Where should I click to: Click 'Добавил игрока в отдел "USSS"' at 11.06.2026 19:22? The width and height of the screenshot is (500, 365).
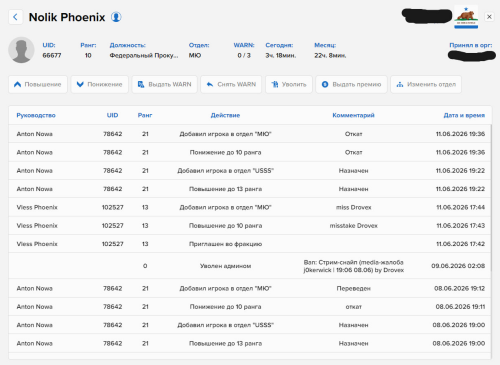[x=225, y=171]
